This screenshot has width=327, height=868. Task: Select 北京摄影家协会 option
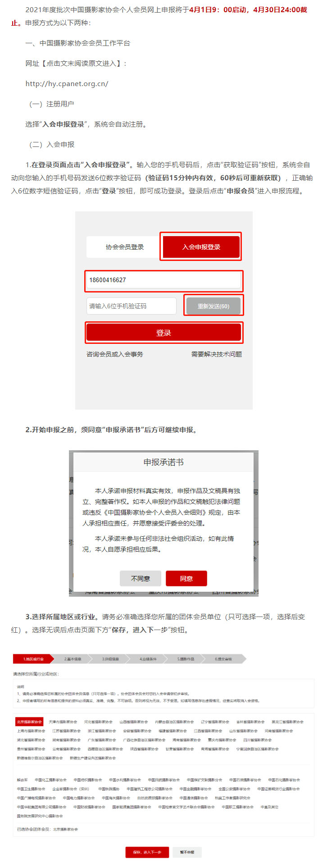(x=29, y=722)
